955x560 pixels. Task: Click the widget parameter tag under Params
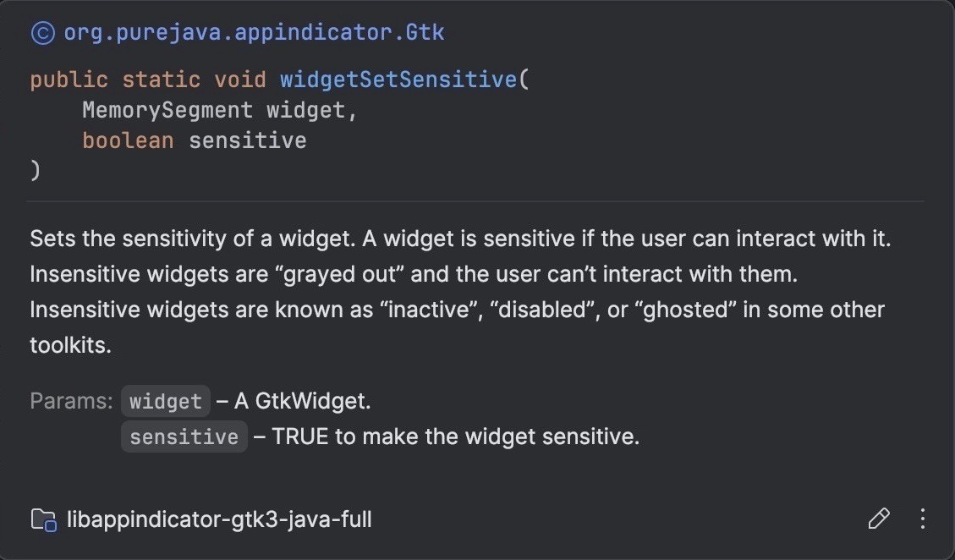[166, 401]
